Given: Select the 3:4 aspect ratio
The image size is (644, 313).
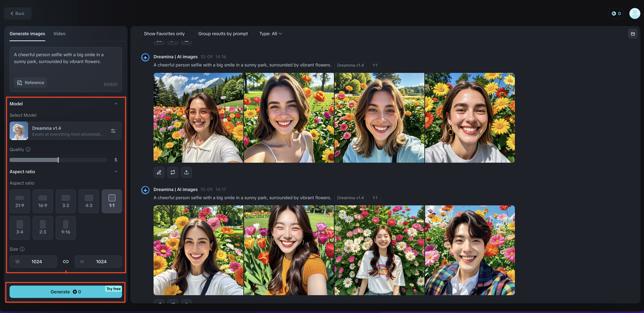Looking at the screenshot, I should (20, 228).
